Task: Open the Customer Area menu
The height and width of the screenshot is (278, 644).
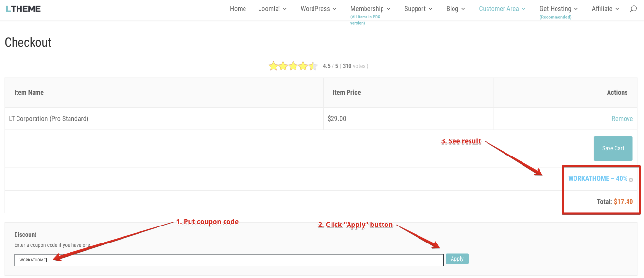Action: [502, 9]
